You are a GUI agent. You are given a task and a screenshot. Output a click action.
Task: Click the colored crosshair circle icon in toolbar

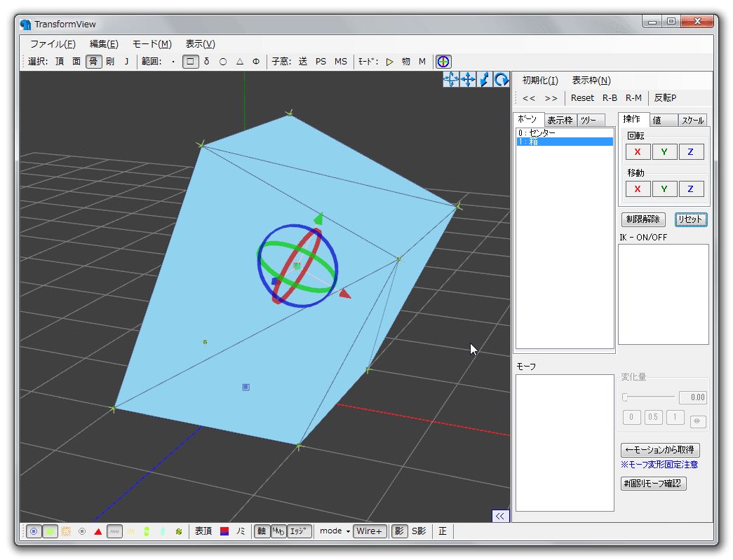(443, 62)
